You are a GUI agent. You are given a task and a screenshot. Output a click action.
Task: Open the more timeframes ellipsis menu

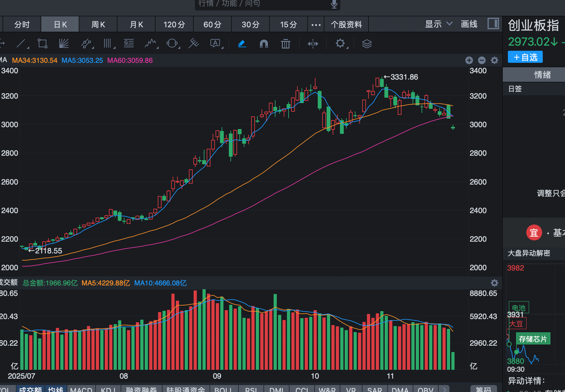pos(316,25)
